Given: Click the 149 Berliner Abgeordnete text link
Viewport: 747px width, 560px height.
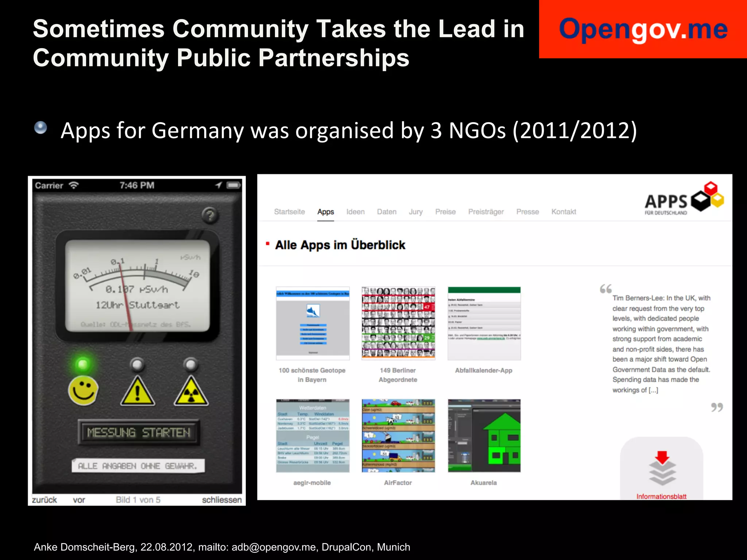Looking at the screenshot, I should point(398,375).
